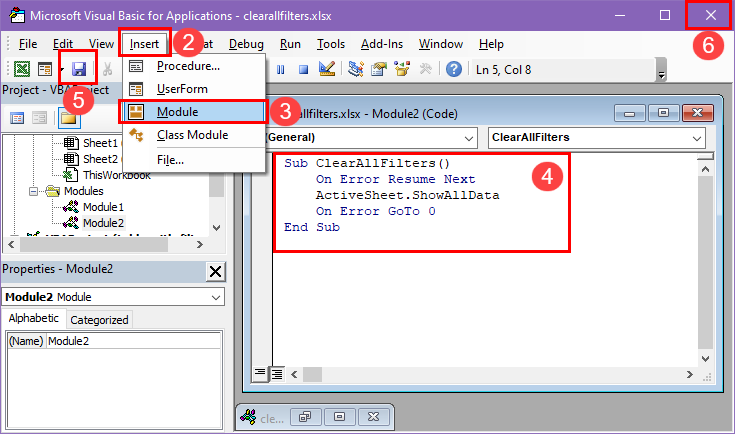This screenshot has width=735, height=434.
Task: Click the End Sub code line
Action: (312, 227)
